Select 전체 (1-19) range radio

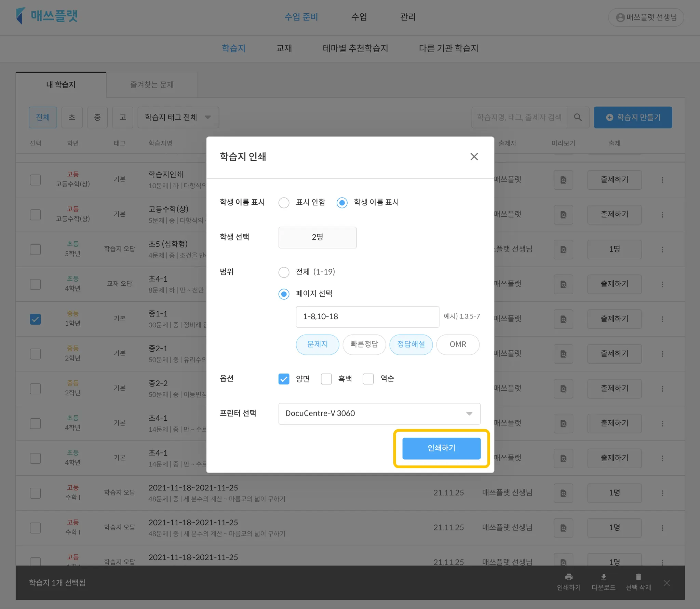click(284, 272)
